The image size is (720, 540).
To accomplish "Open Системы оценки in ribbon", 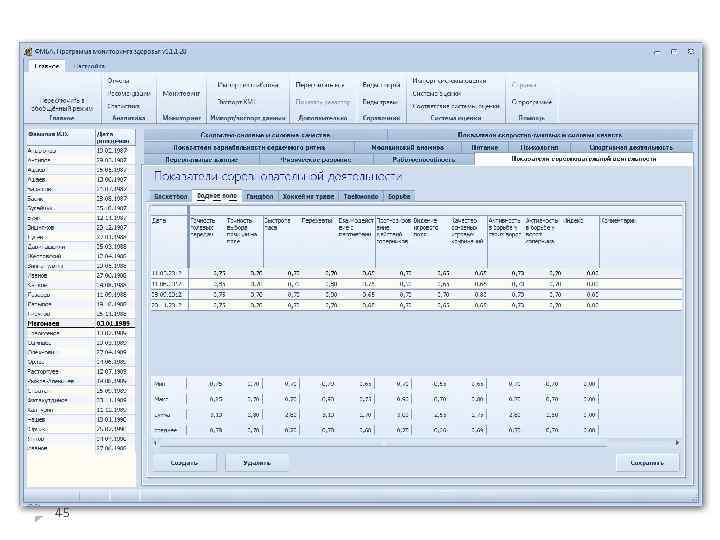I will tap(437, 93).
